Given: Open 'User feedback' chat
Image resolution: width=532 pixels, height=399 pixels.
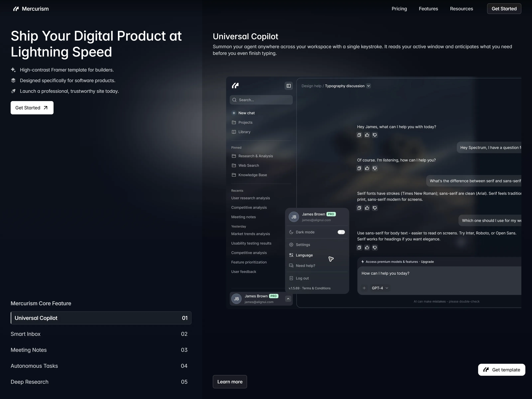Looking at the screenshot, I should [244, 272].
